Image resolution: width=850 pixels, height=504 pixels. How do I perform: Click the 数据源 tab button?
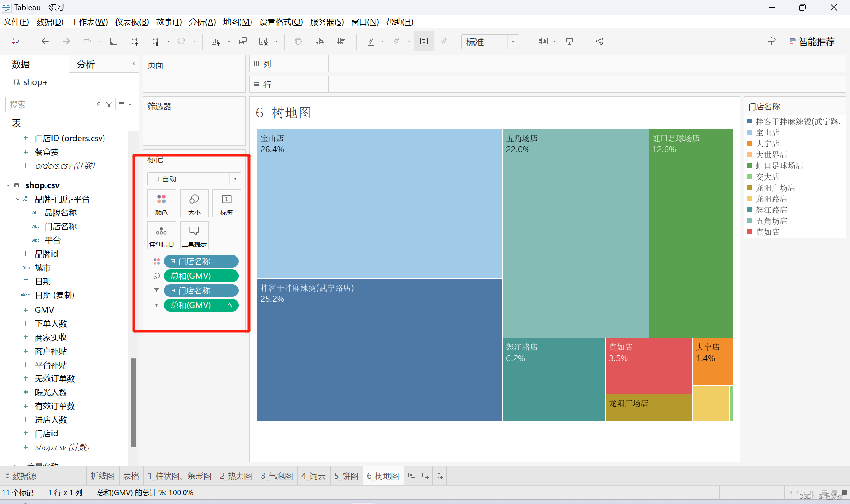21,476
